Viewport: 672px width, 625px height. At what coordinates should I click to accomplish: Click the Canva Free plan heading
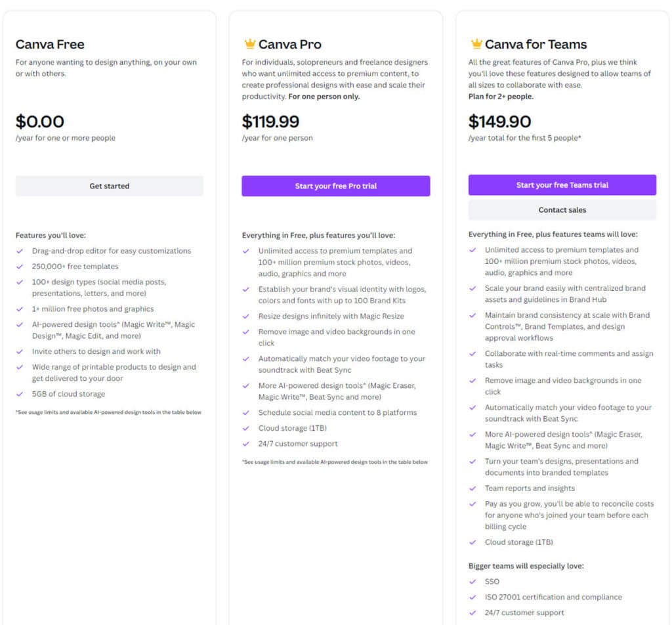pyautogui.click(x=50, y=45)
